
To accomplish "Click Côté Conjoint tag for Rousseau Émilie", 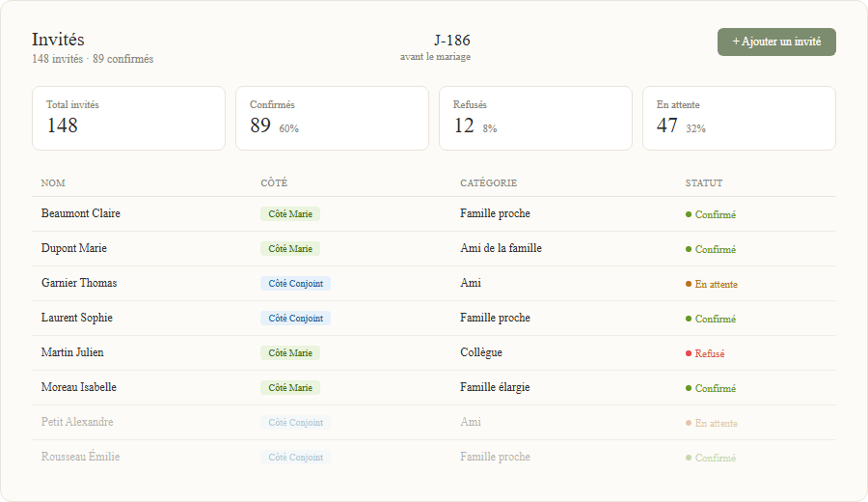I will click(296, 458).
